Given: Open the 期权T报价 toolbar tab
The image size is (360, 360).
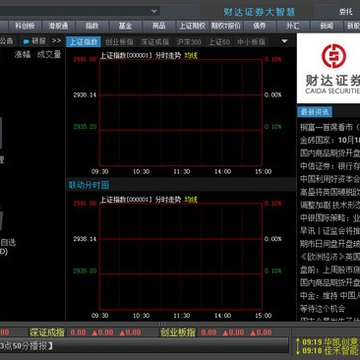Looking at the screenshot, I should (x=226, y=26).
